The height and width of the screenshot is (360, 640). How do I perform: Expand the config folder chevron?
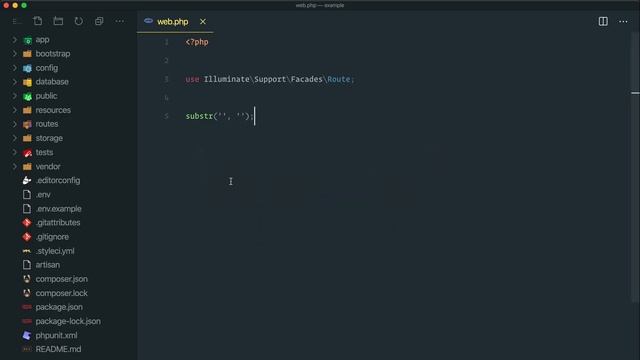click(15, 68)
